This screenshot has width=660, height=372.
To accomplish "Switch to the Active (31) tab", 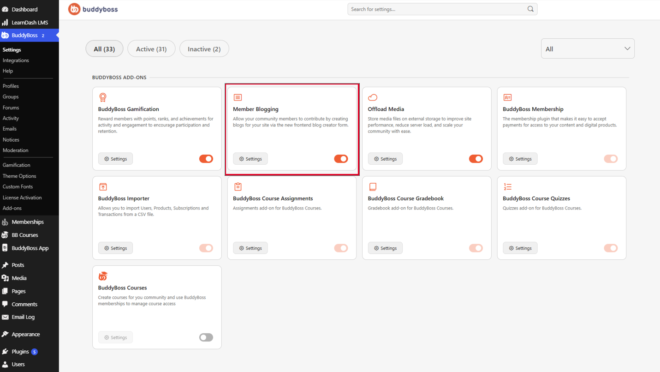I will click(151, 49).
